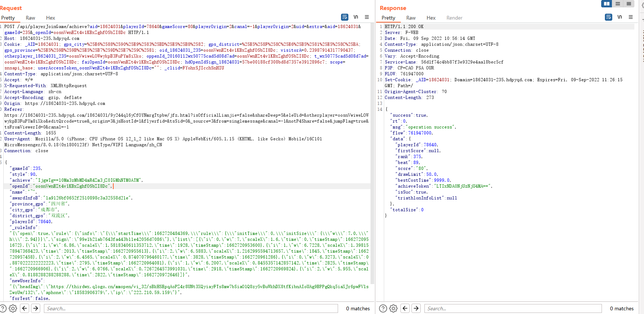The width and height of the screenshot is (644, 314).
Task: Open the Response panel hamburger options menu
Action: [631, 17]
